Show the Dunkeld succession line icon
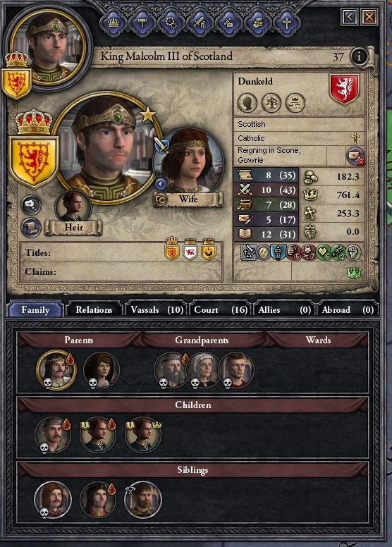Image resolution: width=392 pixels, height=547 pixels. tap(295, 103)
